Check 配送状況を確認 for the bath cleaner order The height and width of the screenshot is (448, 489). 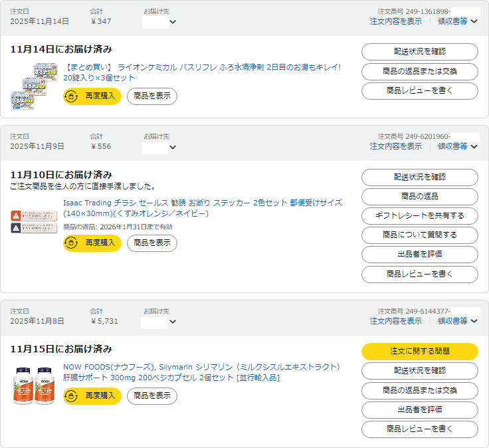tap(419, 52)
